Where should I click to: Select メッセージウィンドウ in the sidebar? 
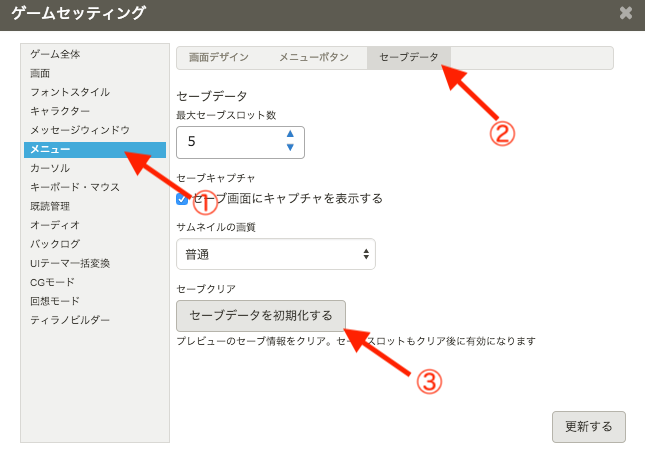point(80,130)
